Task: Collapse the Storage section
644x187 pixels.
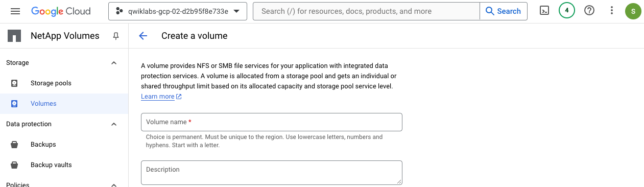Action: click(x=114, y=63)
